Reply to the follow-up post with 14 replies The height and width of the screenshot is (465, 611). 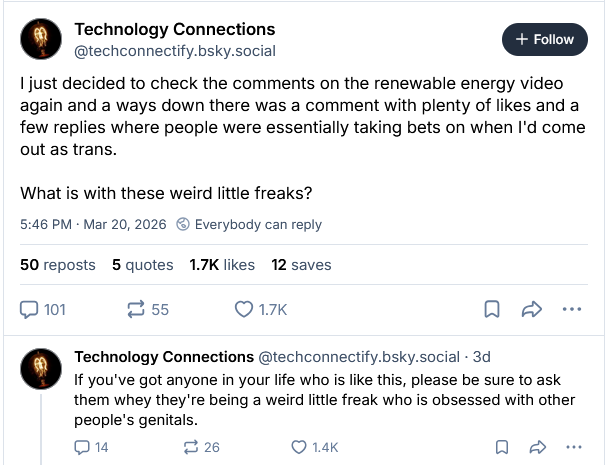(83, 447)
